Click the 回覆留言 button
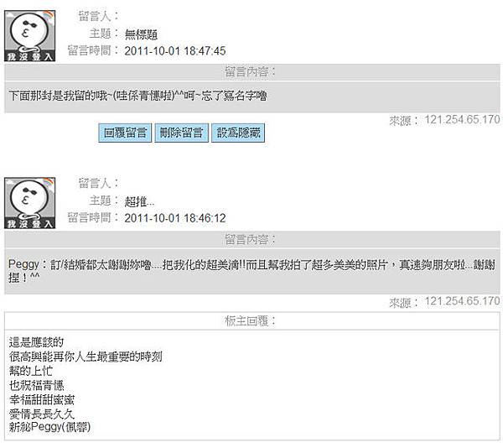 [125, 133]
